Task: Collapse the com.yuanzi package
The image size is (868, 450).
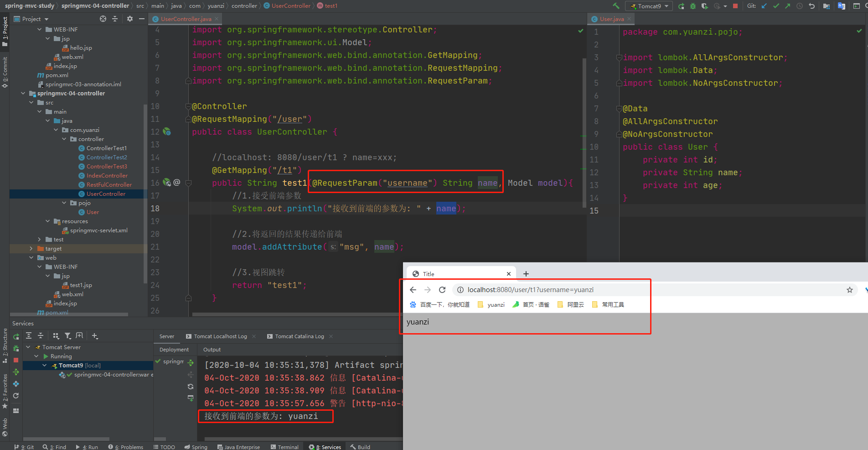Action: click(x=56, y=130)
